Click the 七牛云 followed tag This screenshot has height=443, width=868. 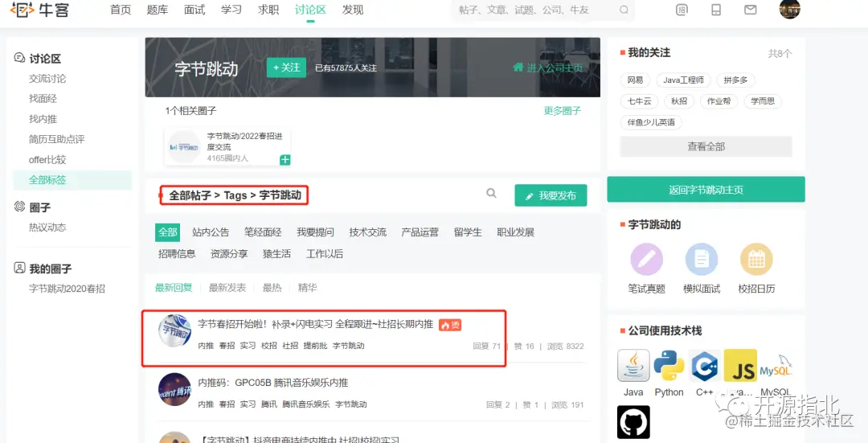pyautogui.click(x=640, y=101)
